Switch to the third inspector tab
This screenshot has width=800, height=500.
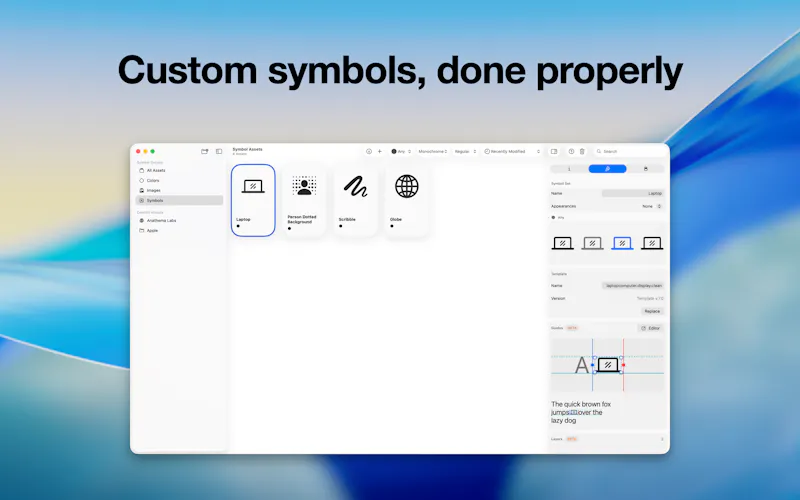point(645,169)
